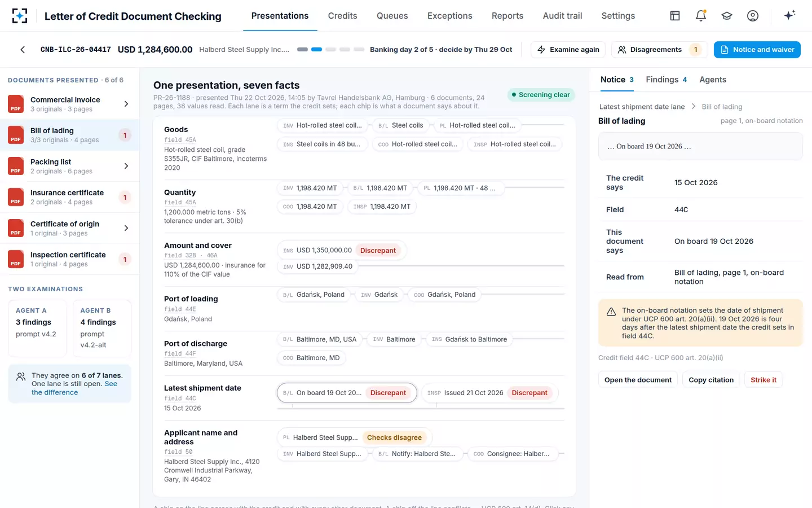Screen dimensions: 812x508
Task: Select the B/L On board 19 Oct chip
Action: [x=347, y=393]
